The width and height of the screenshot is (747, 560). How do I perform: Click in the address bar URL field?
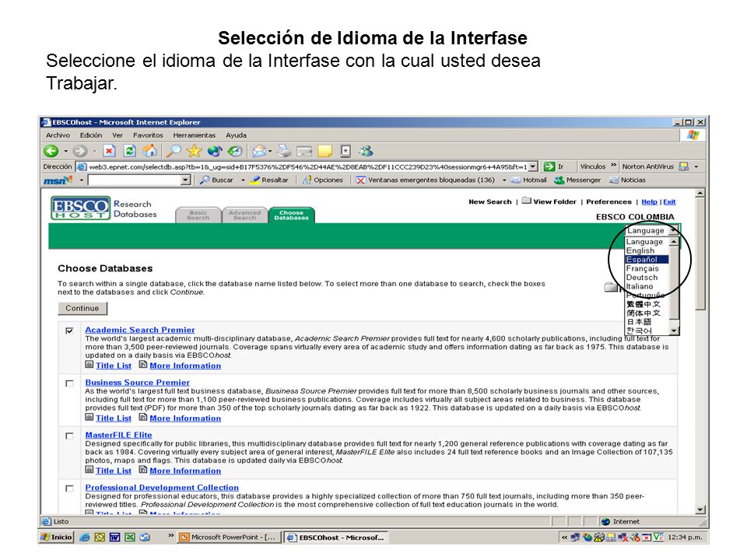(x=308, y=166)
